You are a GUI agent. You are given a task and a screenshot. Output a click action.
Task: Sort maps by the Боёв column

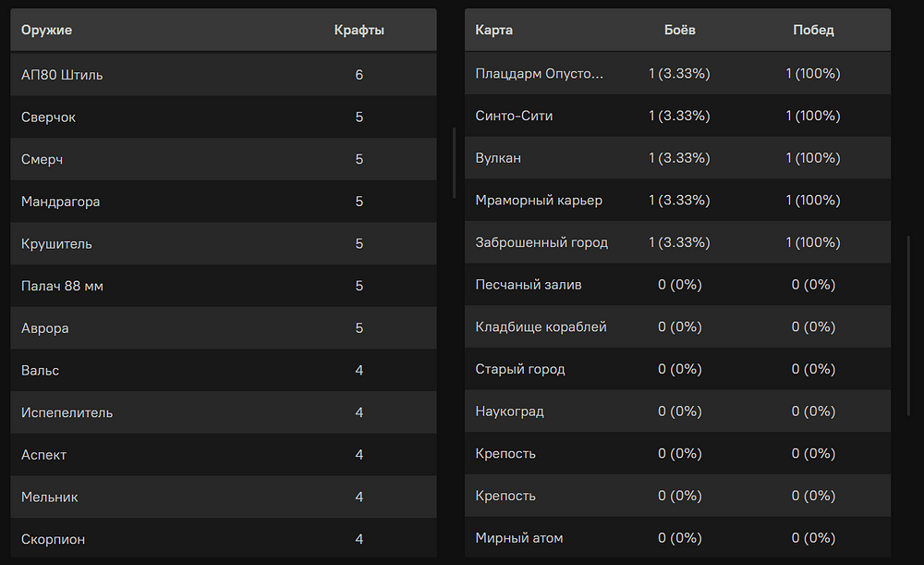pos(679,31)
